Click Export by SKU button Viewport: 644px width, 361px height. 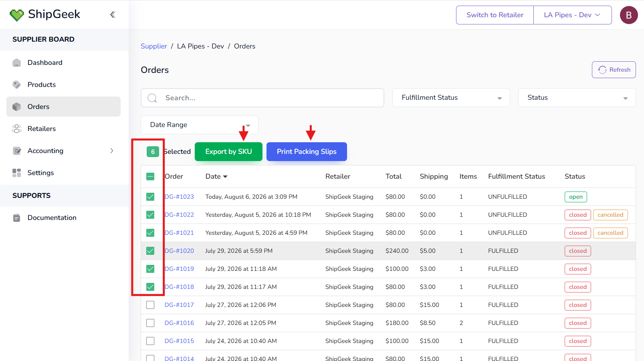pyautogui.click(x=228, y=151)
